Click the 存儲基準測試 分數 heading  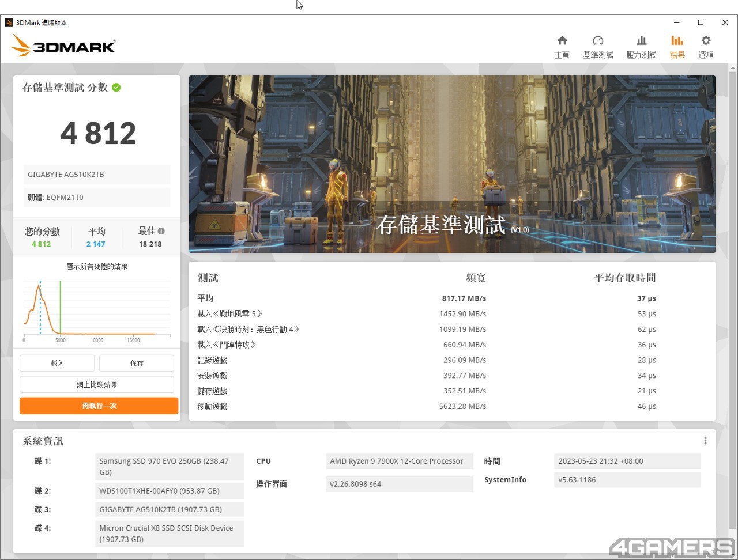tap(65, 88)
